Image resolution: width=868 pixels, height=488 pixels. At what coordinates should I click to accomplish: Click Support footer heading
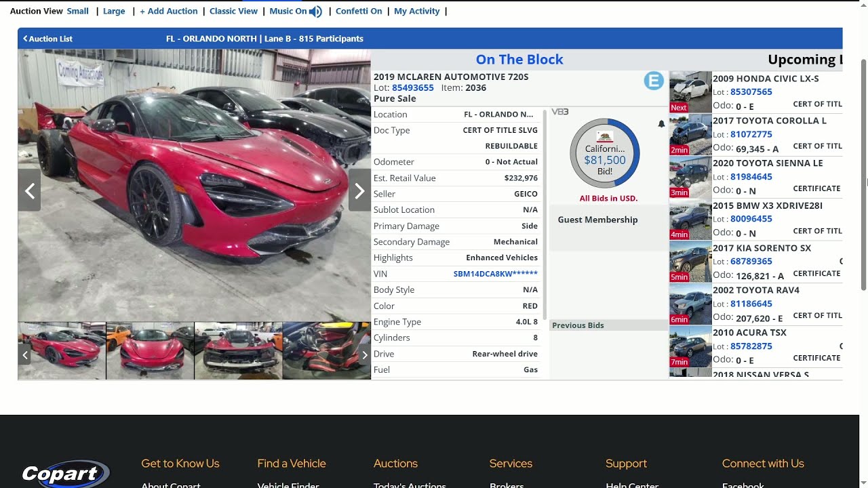point(626,464)
